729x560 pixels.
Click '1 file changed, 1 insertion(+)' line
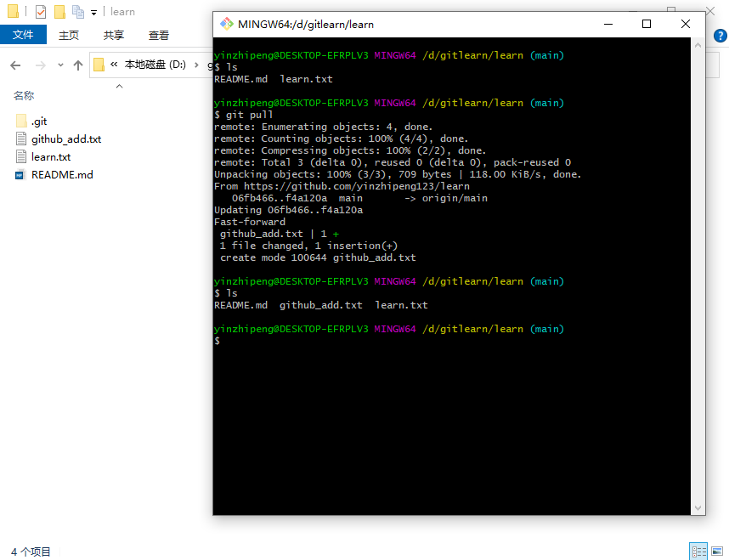[x=308, y=246]
